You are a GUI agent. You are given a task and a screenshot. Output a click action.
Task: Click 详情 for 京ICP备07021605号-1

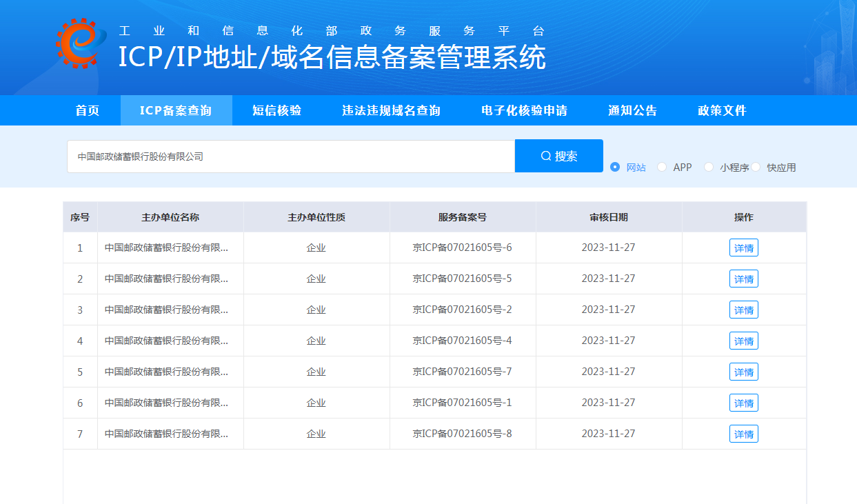[x=743, y=403]
